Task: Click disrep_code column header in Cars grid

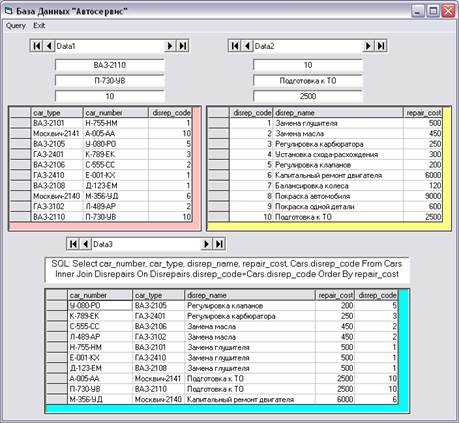Action: coord(170,113)
